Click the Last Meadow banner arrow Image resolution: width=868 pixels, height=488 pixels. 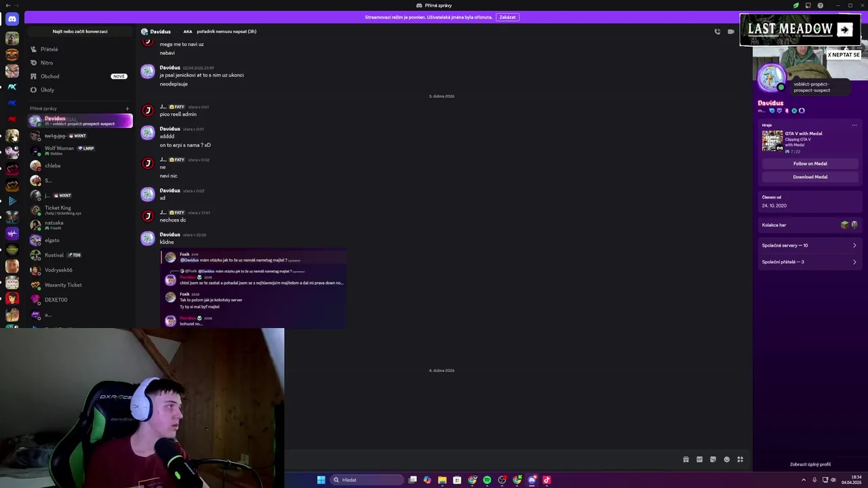coord(844,29)
